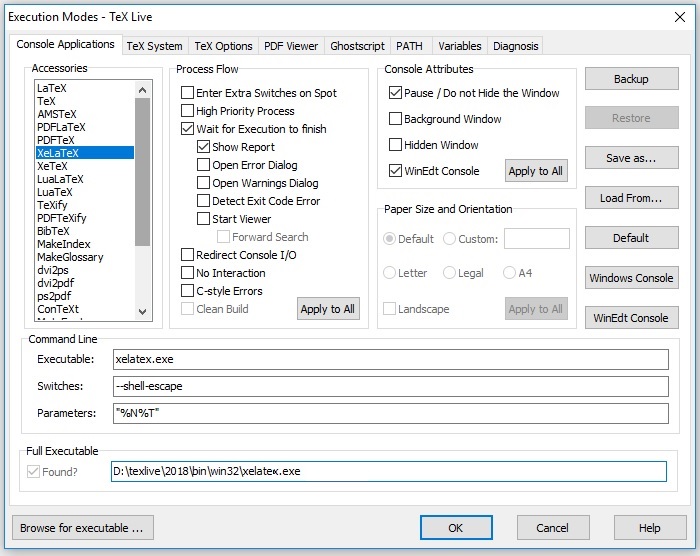Select PDFTeXify in the list
The width and height of the screenshot is (700, 556).
85,218
